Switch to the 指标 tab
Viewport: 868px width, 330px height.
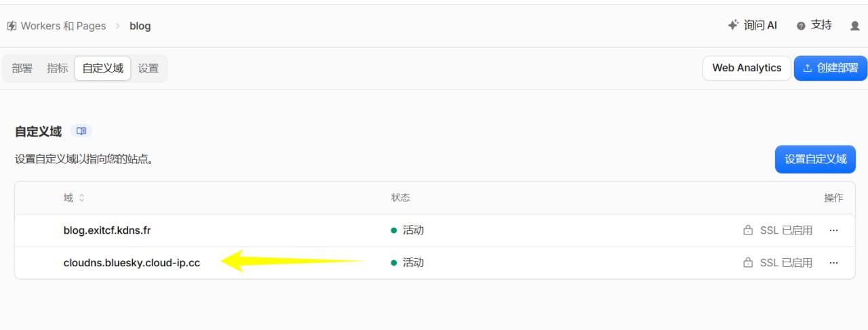[57, 68]
